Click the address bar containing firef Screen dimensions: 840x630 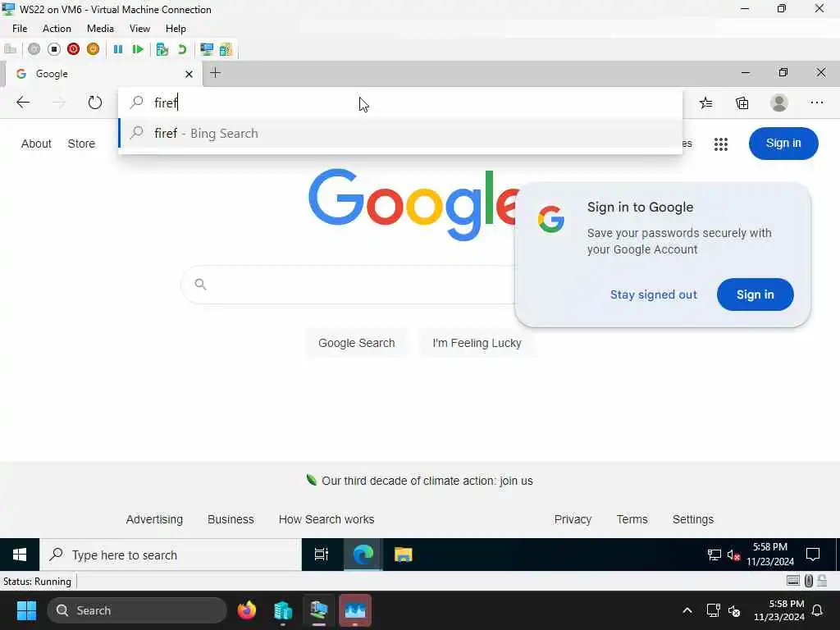click(400, 103)
